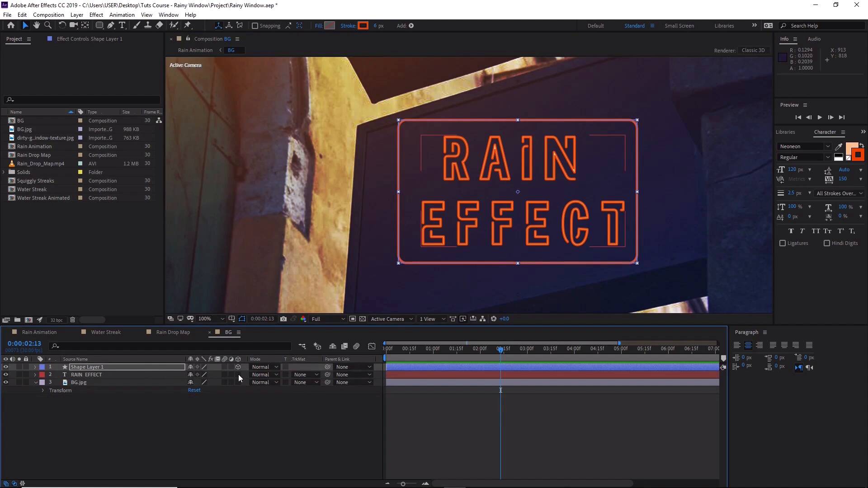Click the eyedropper in Character panel
The image size is (868, 488).
839,146
